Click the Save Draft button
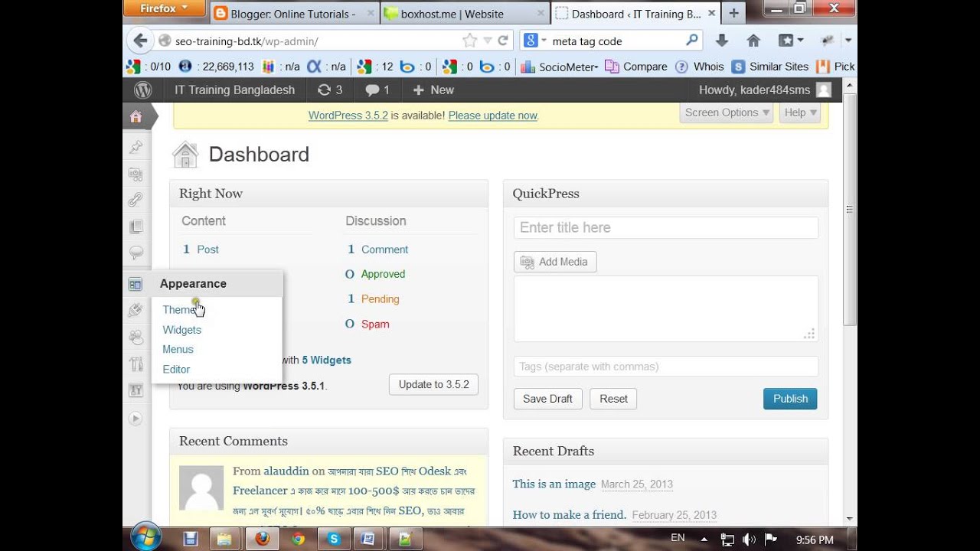This screenshot has height=551, width=980. (x=547, y=399)
